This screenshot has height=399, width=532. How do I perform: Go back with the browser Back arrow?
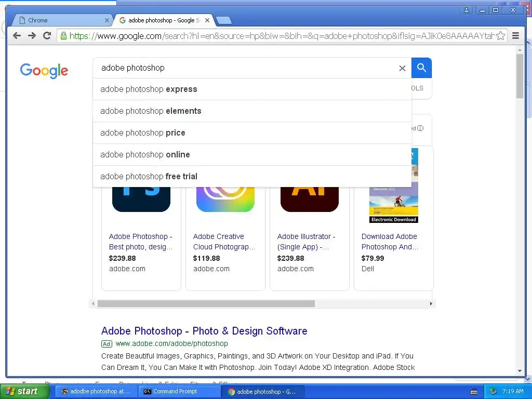[x=17, y=36]
